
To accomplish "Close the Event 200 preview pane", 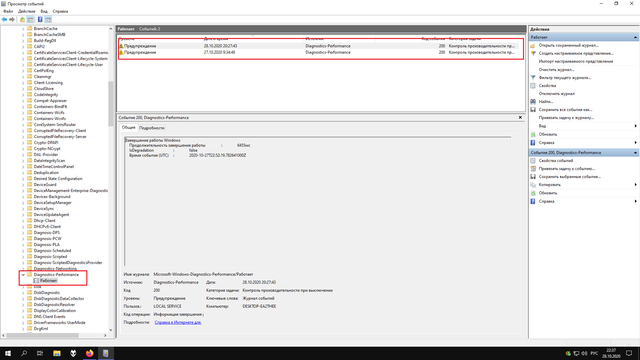I will pyautogui.click(x=520, y=118).
